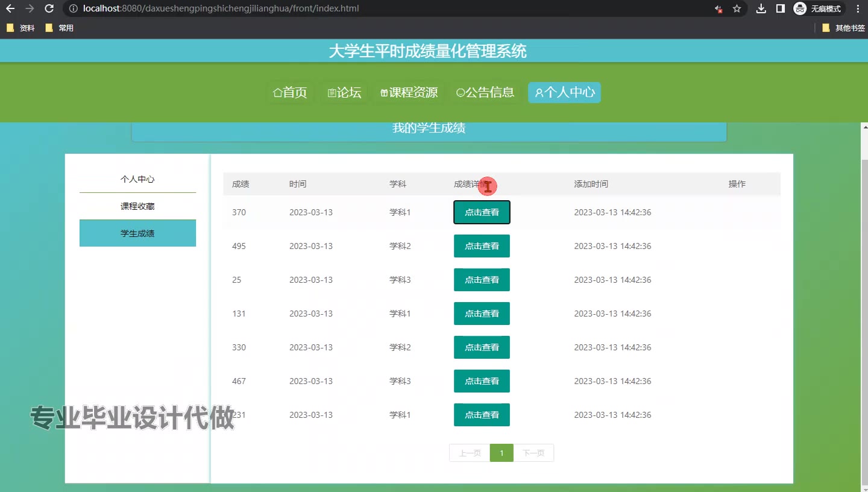This screenshot has height=492, width=868.
Task: Go to the 首页 nav item
Action: click(290, 92)
